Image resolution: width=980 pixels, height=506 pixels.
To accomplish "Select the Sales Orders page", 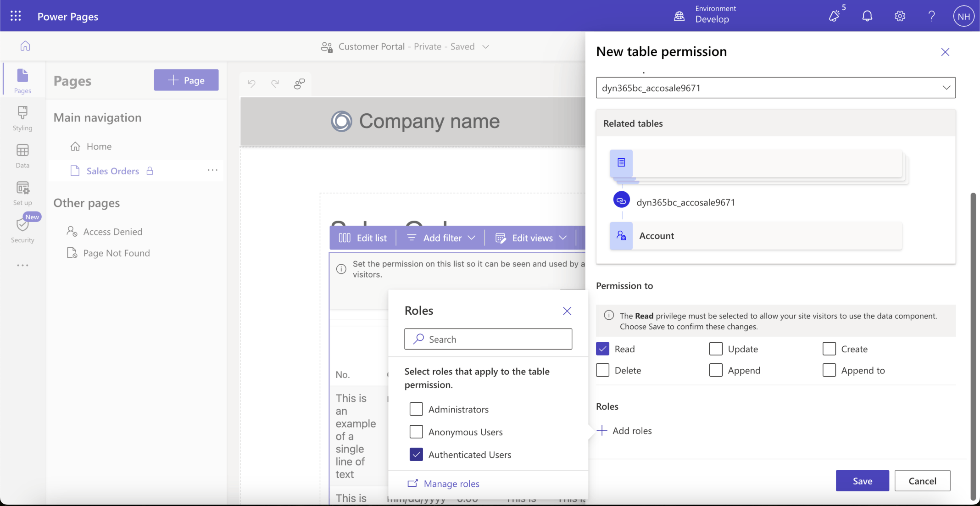I will click(x=112, y=171).
